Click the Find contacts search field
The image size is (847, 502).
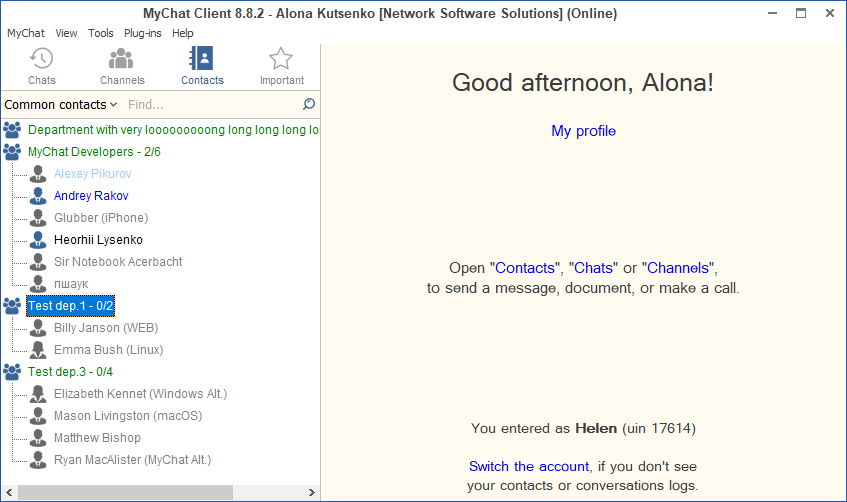tap(210, 104)
